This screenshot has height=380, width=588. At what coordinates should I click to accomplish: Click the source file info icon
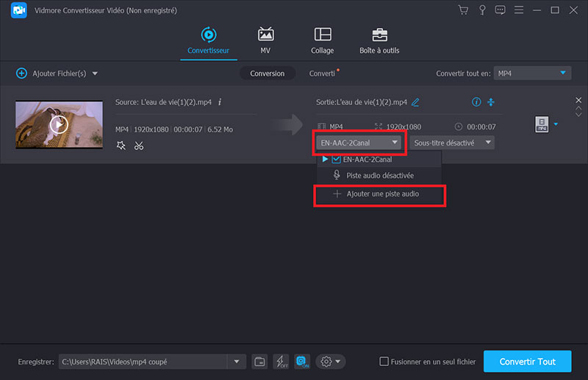[x=220, y=102]
